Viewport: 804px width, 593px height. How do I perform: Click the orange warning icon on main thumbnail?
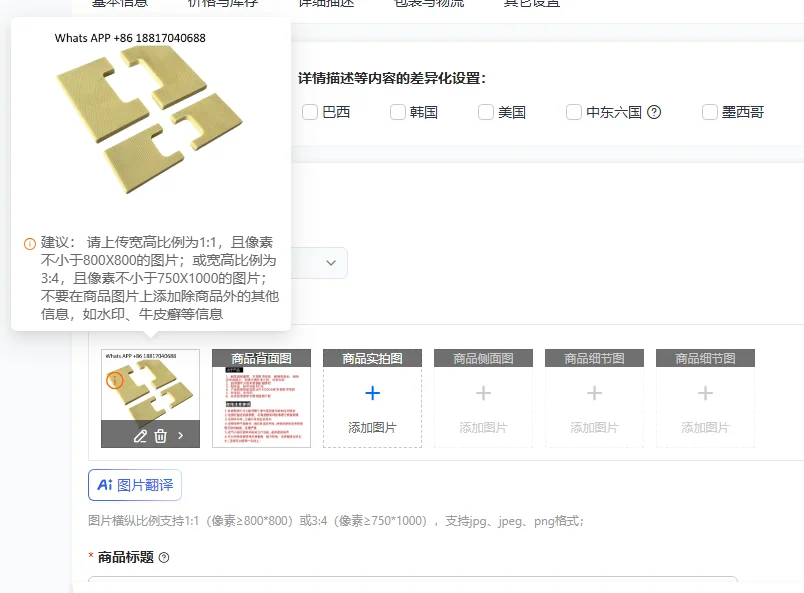[x=115, y=380]
